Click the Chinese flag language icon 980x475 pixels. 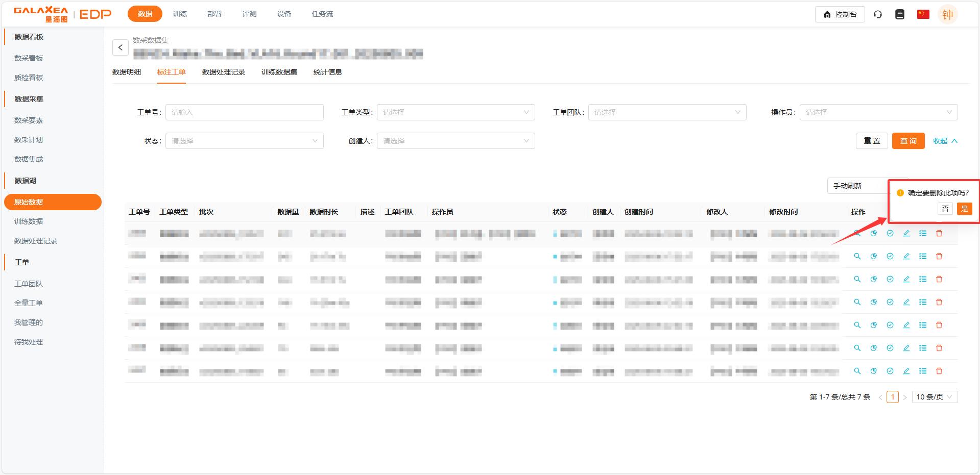pyautogui.click(x=923, y=14)
